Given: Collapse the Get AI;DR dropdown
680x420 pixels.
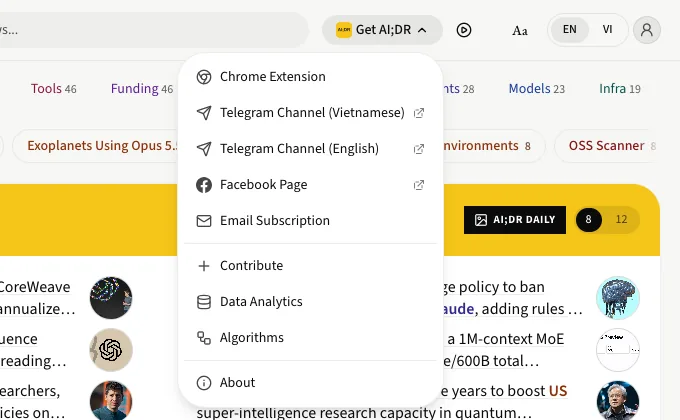Looking at the screenshot, I should click(x=382, y=30).
